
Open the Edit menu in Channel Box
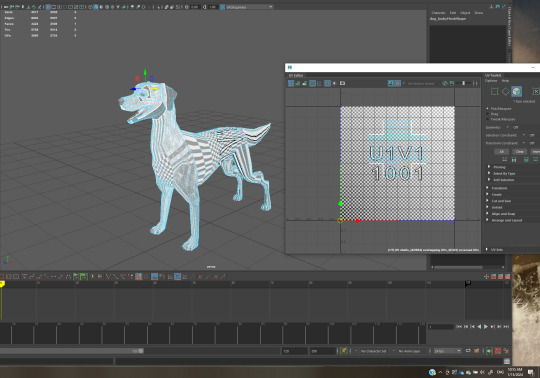tap(453, 13)
